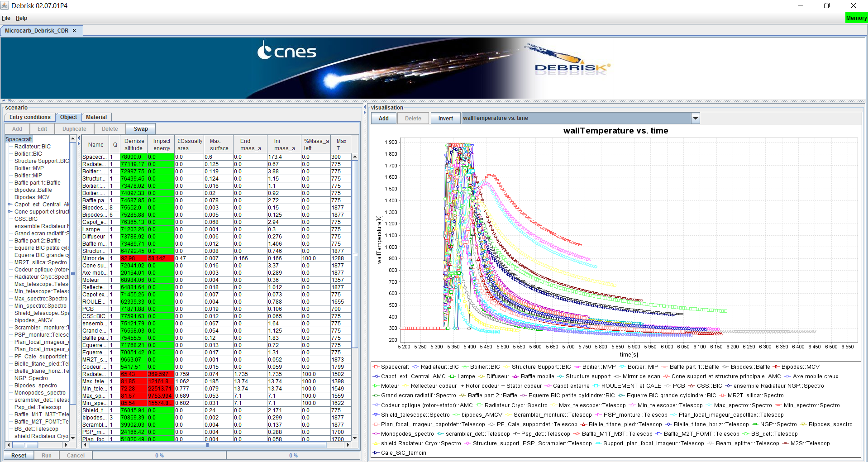The image size is (868, 462).
Task: Click the object tree scroll-down arrow
Action: click(73, 438)
